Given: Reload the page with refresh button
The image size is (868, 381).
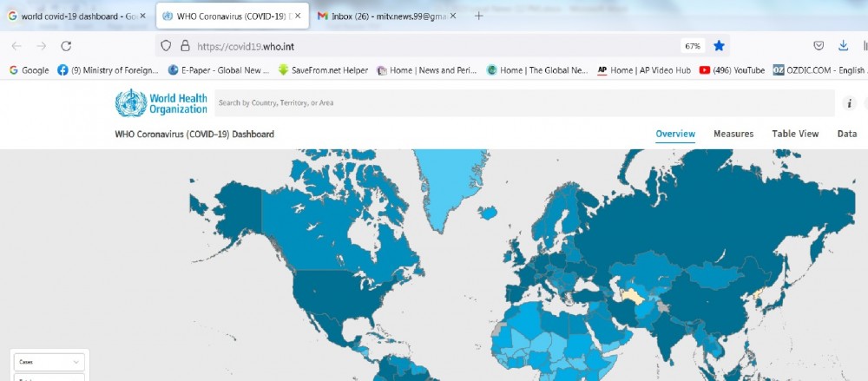Looking at the screenshot, I should coord(66,46).
